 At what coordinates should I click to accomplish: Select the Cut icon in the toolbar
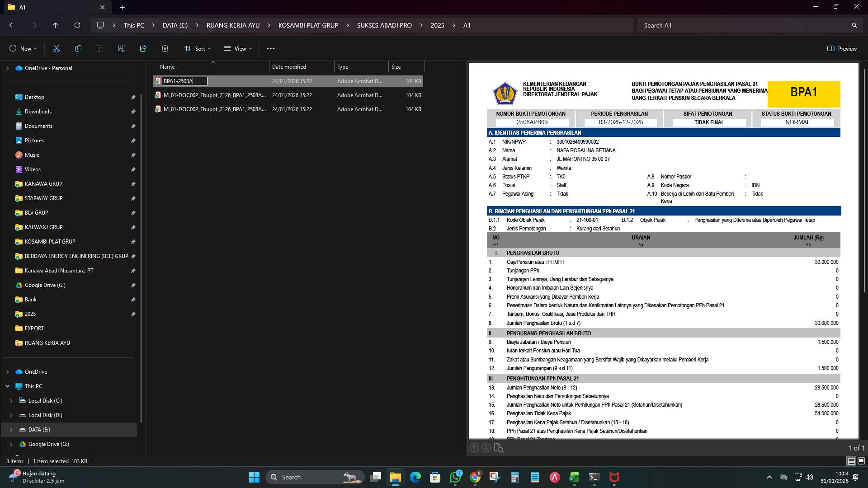point(56,48)
